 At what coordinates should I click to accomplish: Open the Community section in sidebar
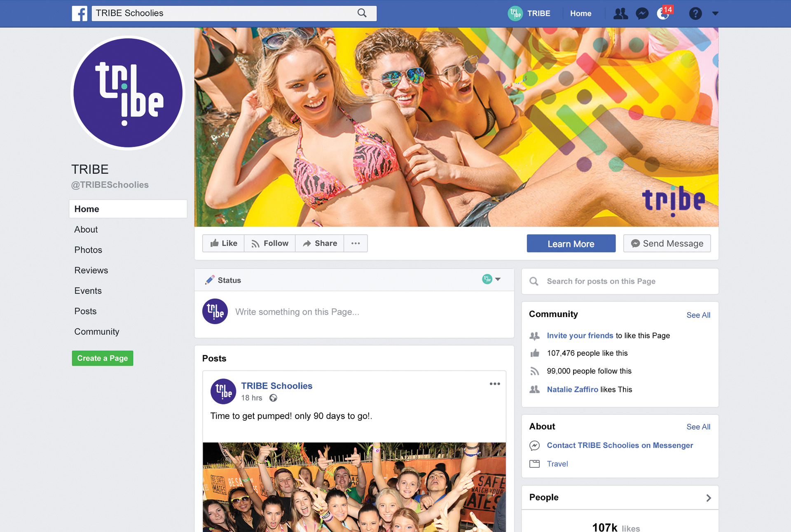[x=97, y=332]
